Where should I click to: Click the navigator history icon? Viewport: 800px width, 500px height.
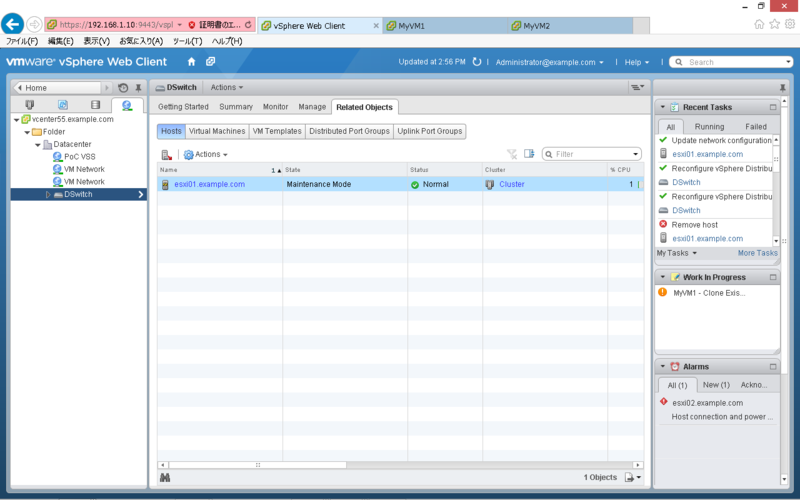[123, 88]
